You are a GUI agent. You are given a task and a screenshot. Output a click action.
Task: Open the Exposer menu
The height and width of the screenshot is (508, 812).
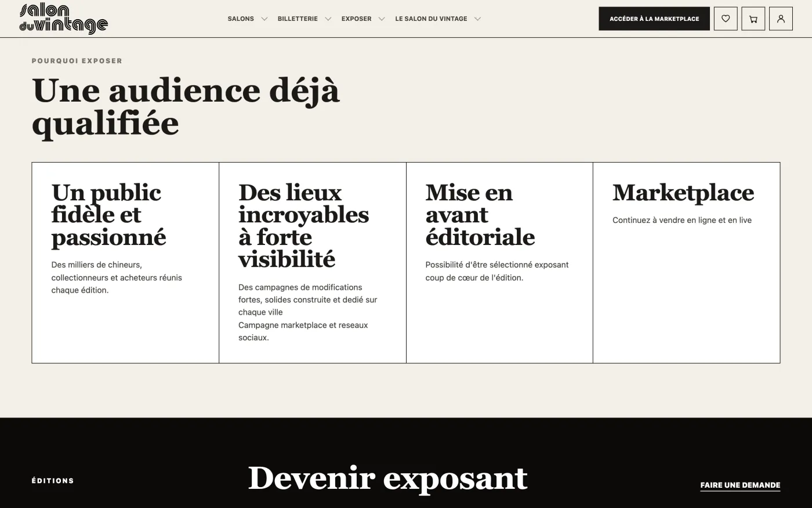356,19
